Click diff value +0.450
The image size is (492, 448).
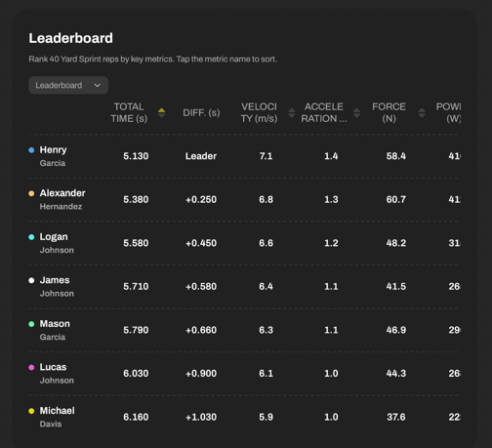201,243
